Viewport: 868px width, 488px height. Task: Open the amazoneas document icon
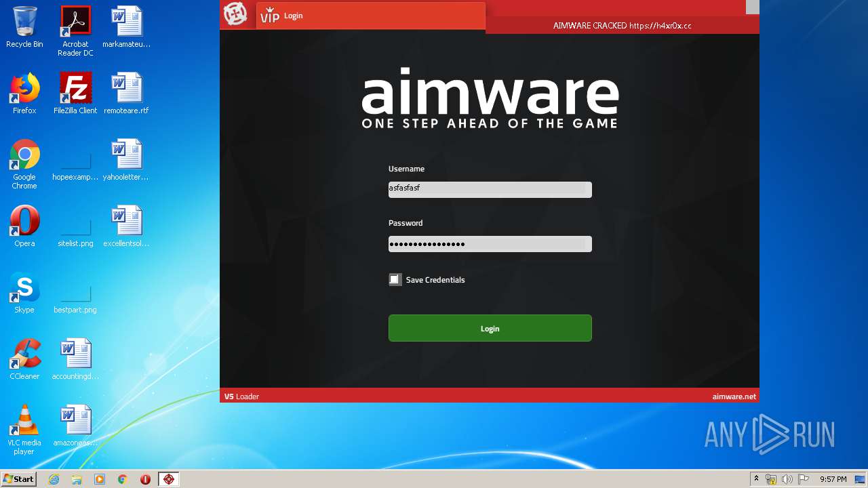75,426
